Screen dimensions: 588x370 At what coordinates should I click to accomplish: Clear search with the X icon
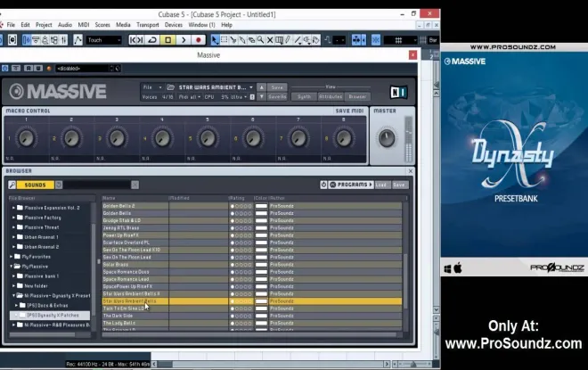tap(135, 185)
